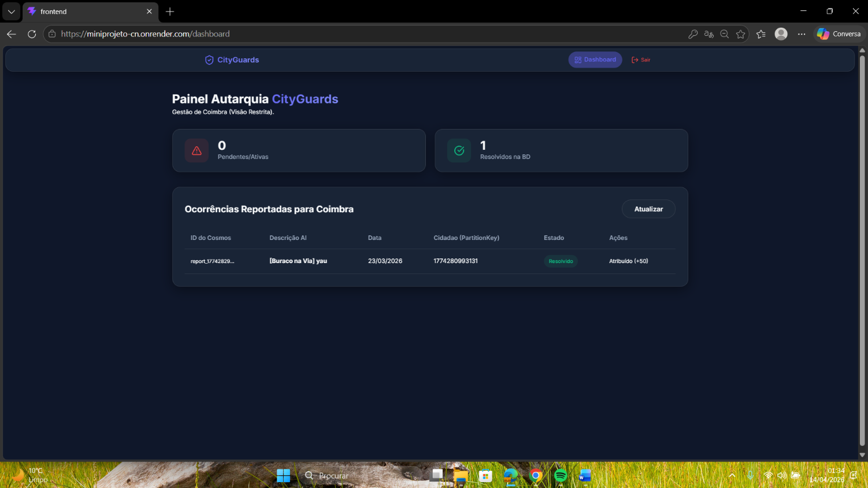The height and width of the screenshot is (488, 868).
Task: Click the Atualizar refresh button
Action: pos(648,209)
